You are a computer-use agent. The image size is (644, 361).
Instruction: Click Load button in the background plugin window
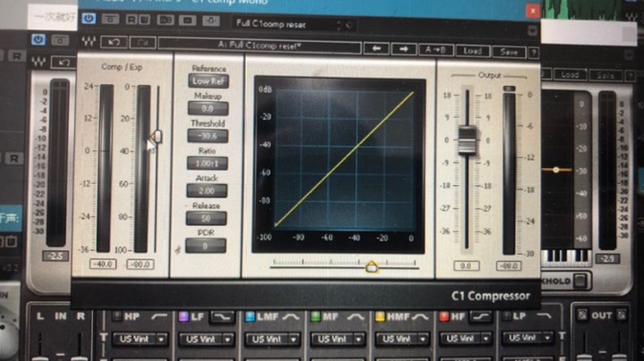click(x=570, y=75)
